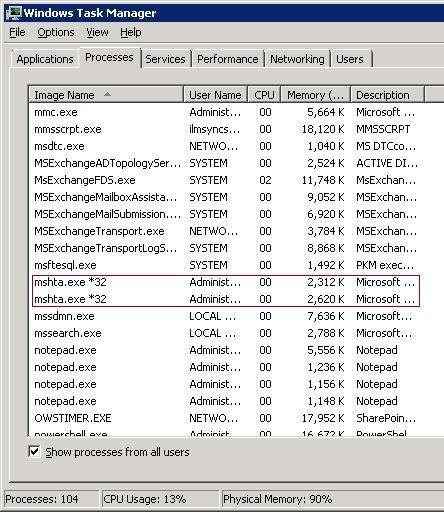
Task: Click the Windows Task Manager title icon
Action: pos(14,13)
